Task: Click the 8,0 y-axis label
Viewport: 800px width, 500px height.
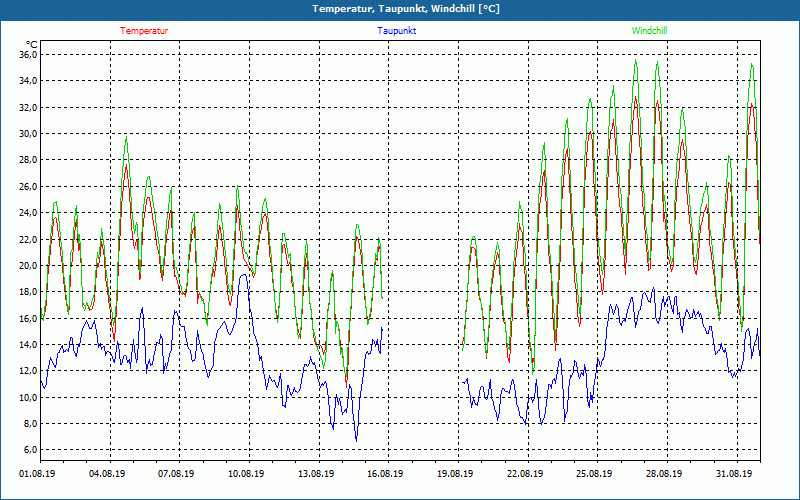Action: point(30,423)
